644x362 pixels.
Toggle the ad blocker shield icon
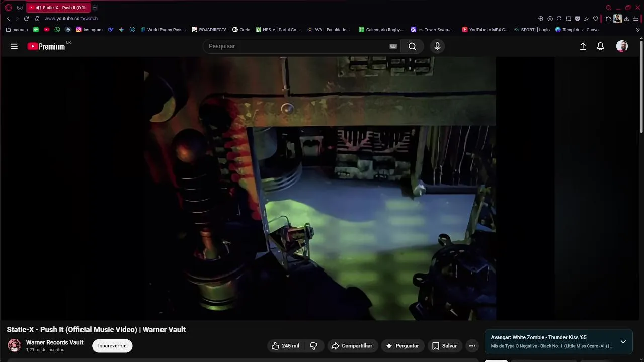tap(577, 19)
